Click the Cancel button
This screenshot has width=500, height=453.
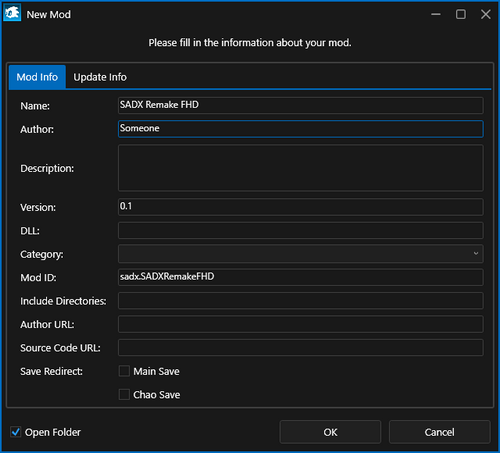[439, 432]
